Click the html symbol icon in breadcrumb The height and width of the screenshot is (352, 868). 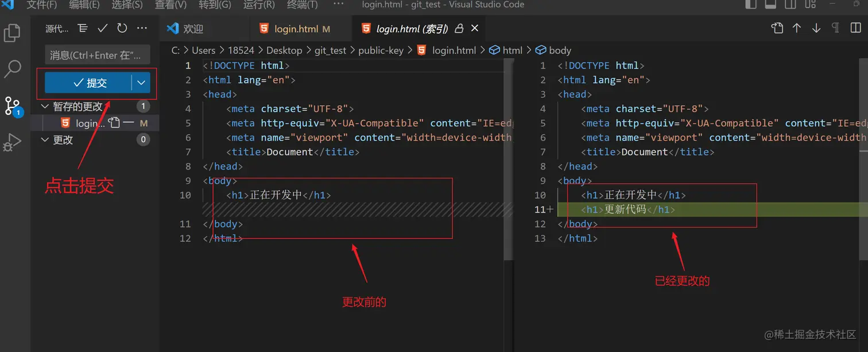pos(494,51)
